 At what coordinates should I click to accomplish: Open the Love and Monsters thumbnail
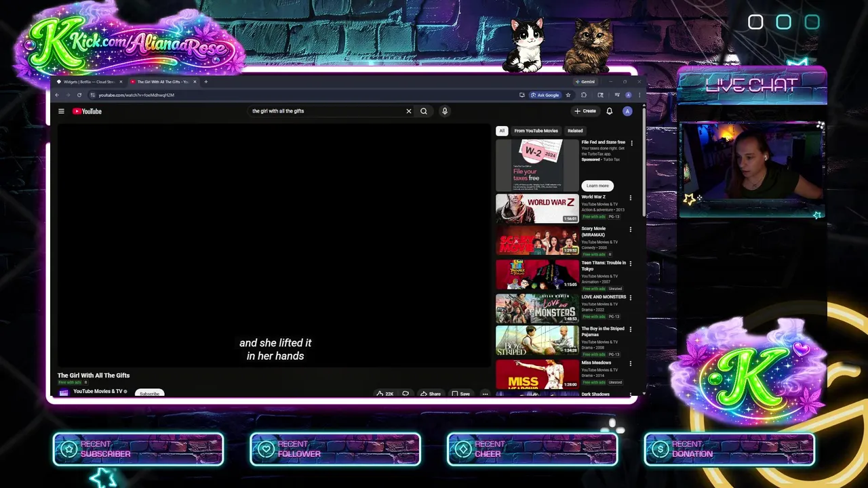point(537,308)
